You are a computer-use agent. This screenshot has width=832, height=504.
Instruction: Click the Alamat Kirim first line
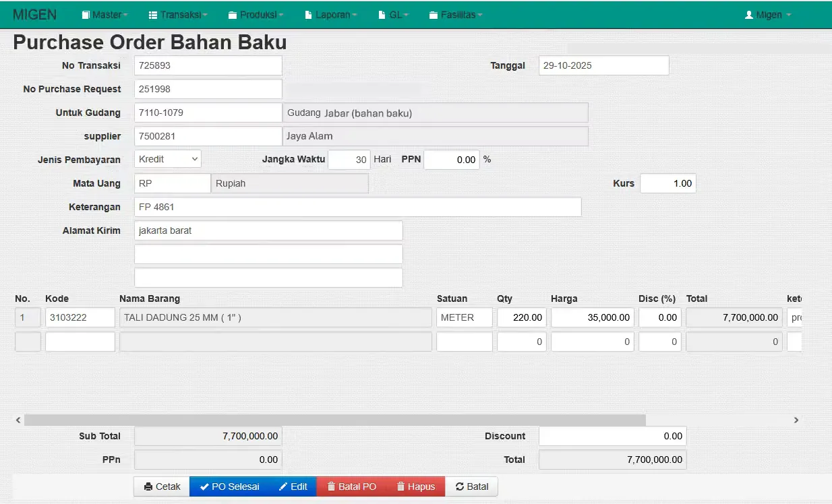268,230
